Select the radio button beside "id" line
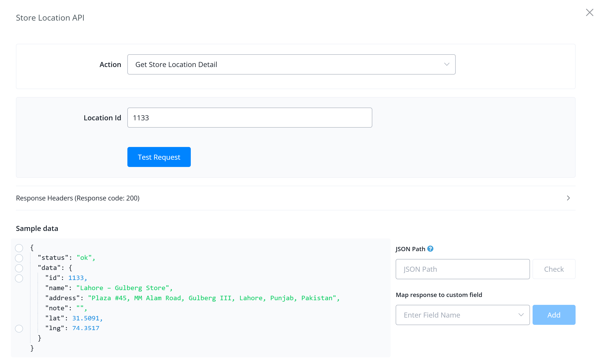The height and width of the screenshot is (364, 600). coord(19,278)
